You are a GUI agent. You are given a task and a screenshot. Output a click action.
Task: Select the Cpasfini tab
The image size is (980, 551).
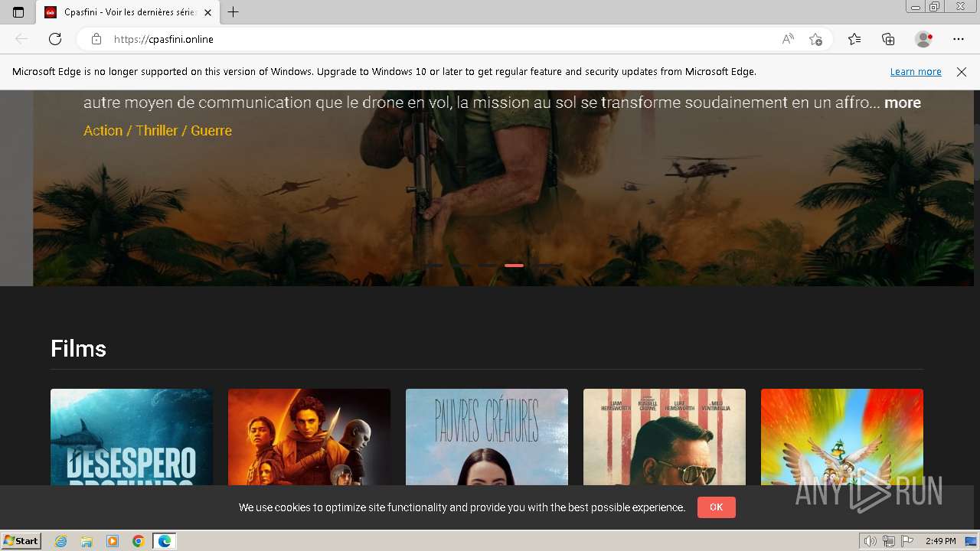click(127, 12)
